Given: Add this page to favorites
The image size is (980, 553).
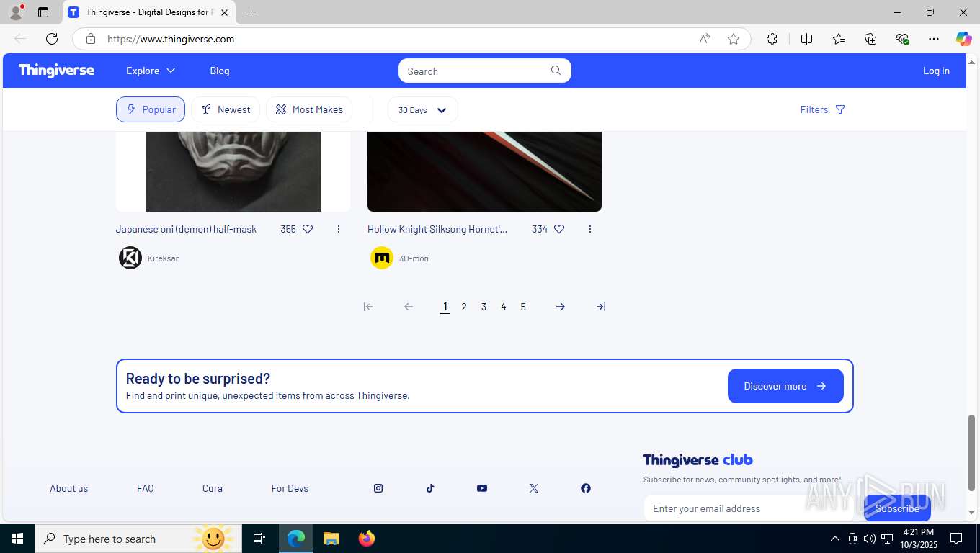Looking at the screenshot, I should pos(734,39).
